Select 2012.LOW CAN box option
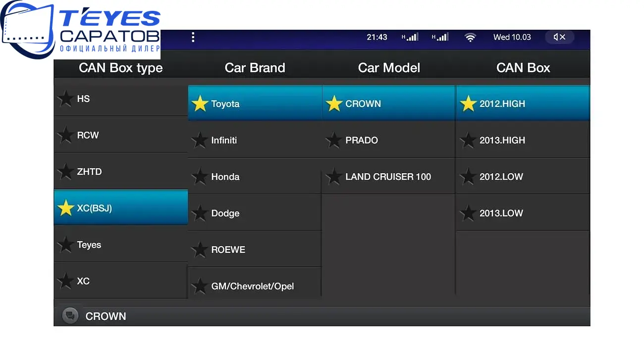 (523, 177)
